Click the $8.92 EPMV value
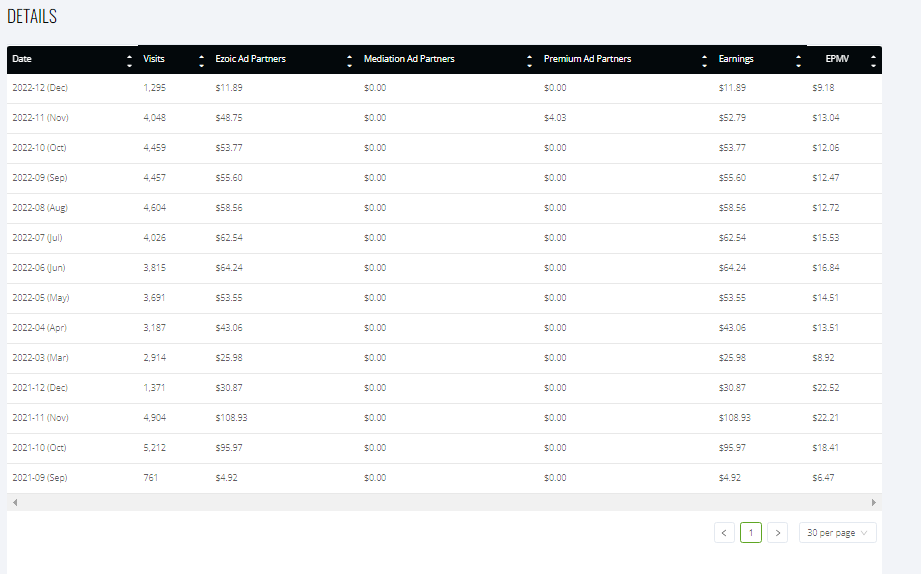This screenshot has width=921, height=574. tap(823, 357)
